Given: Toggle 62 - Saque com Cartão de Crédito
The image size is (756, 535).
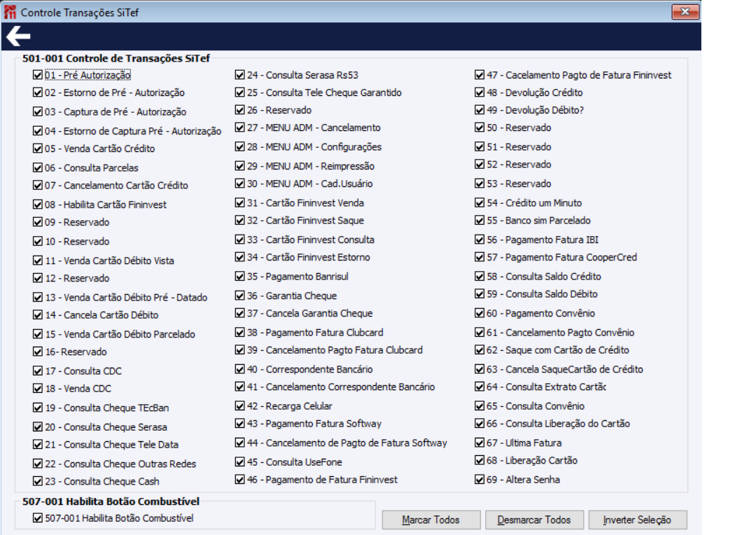Looking at the screenshot, I should [479, 349].
